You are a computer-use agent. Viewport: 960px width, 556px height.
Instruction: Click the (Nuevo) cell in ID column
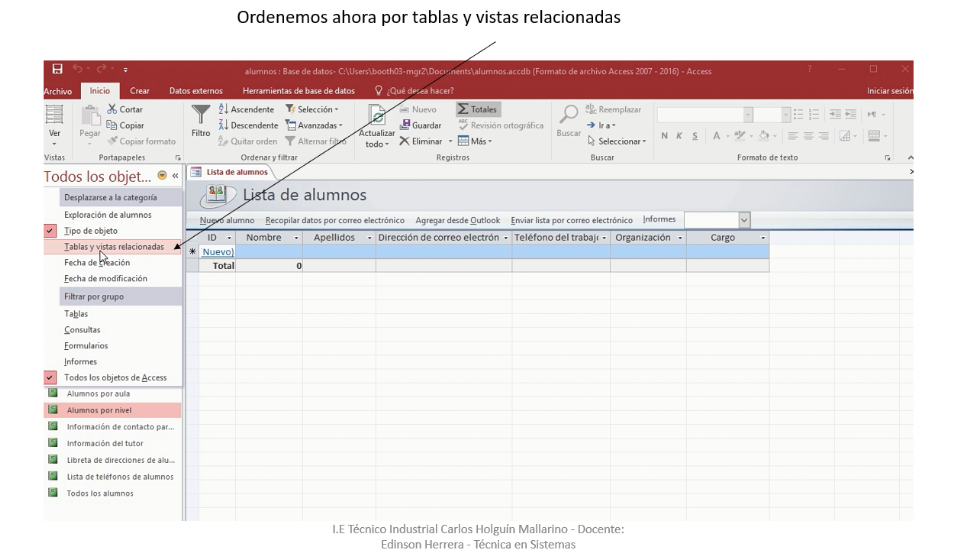click(217, 252)
